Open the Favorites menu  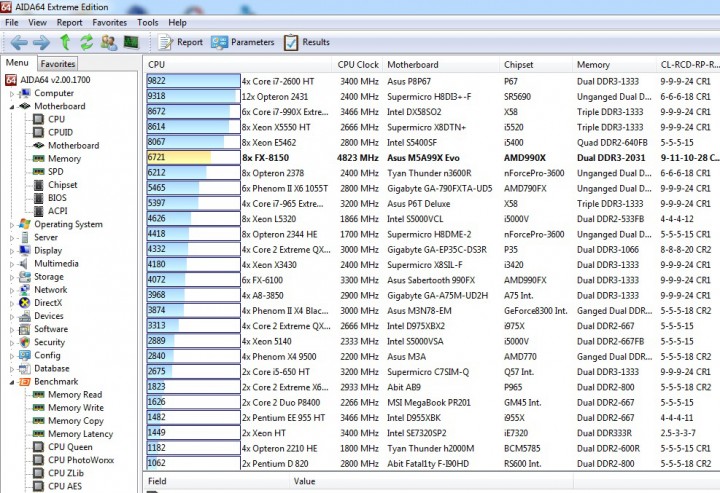click(109, 22)
